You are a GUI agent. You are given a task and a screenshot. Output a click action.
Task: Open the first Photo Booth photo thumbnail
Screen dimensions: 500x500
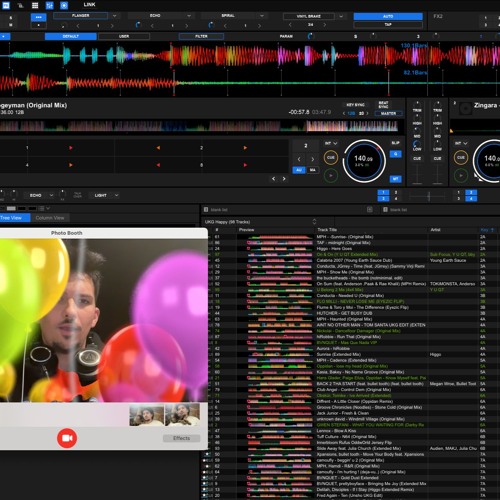pyautogui.click(x=147, y=415)
